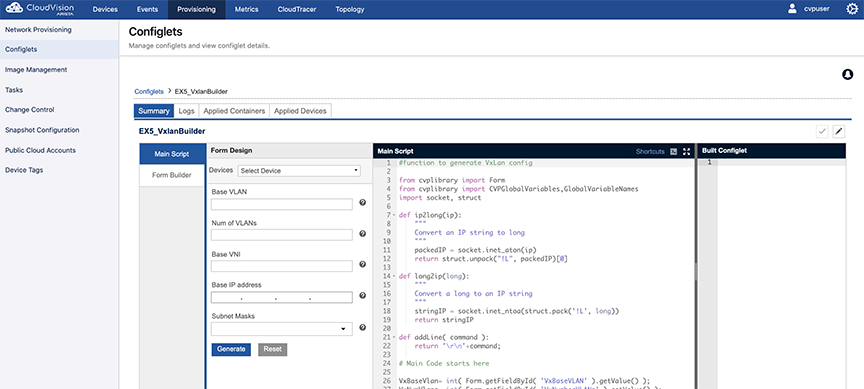Open the CloudTracer menu
Viewport: 864px width, 389px height.
tap(296, 9)
